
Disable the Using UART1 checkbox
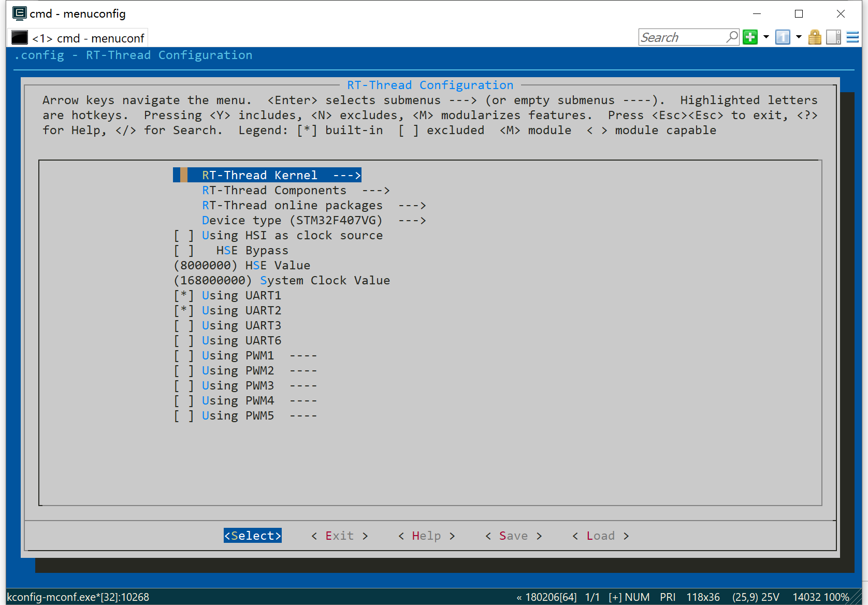[184, 296]
